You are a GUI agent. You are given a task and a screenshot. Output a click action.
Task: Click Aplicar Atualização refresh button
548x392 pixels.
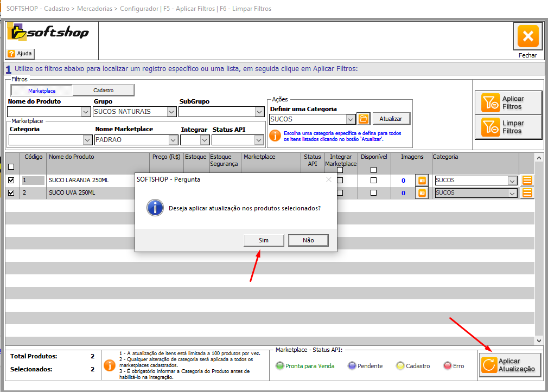510,365
